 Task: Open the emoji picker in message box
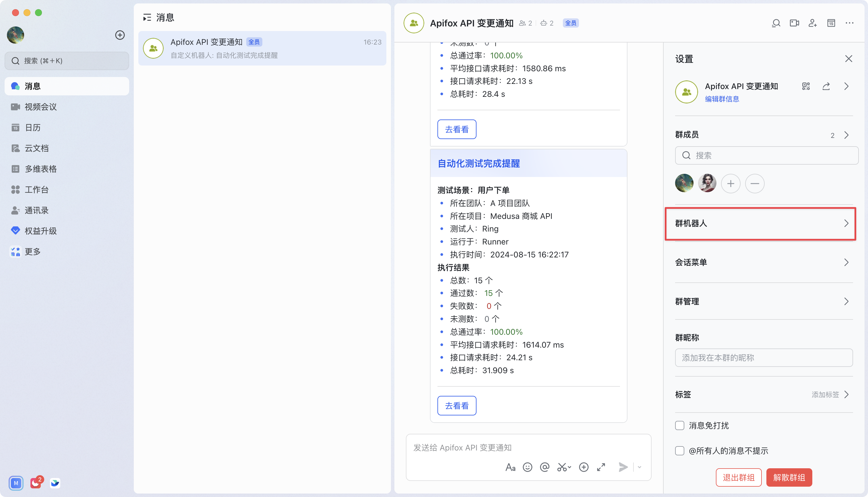coord(527,467)
